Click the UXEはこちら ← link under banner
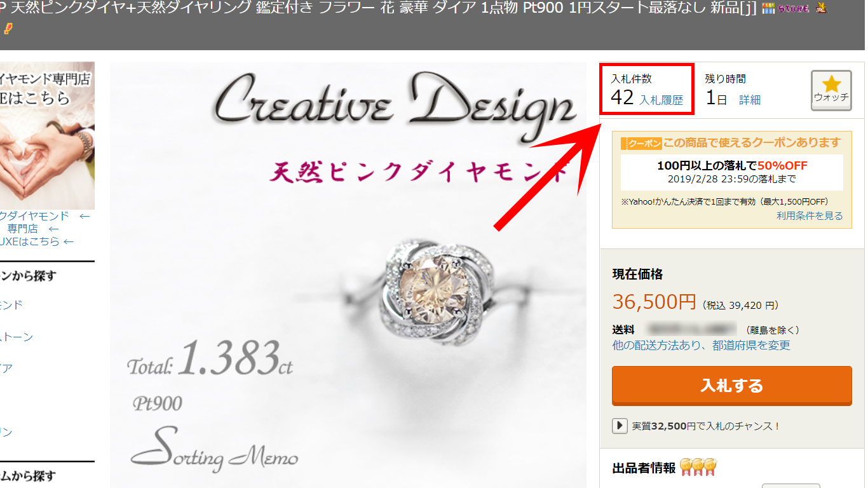 tap(37, 241)
